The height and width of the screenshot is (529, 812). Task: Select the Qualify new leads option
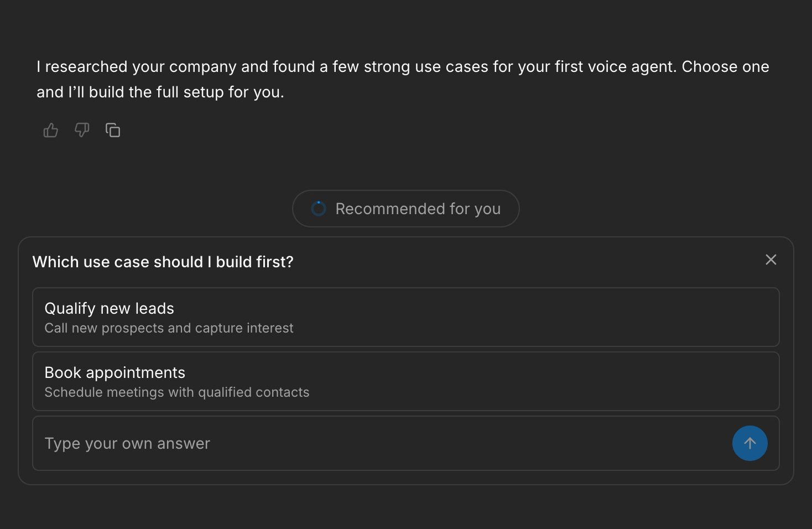pos(406,317)
